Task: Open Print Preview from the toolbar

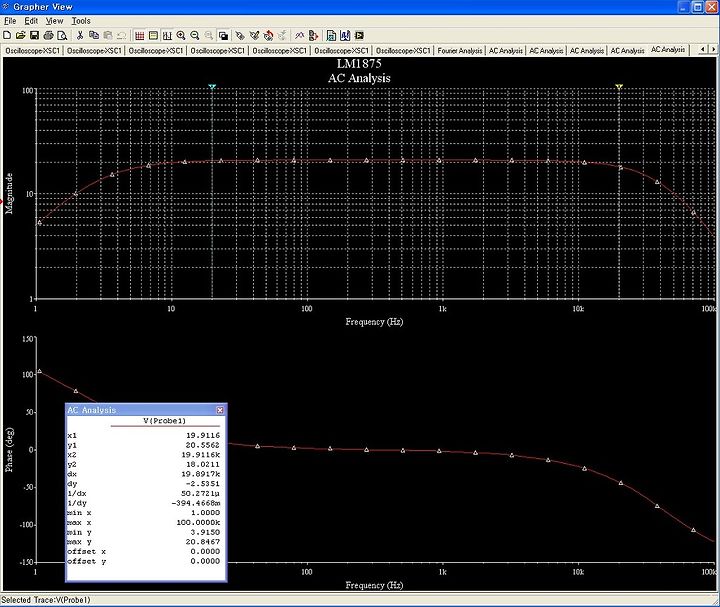Action: pyautogui.click(x=62, y=35)
